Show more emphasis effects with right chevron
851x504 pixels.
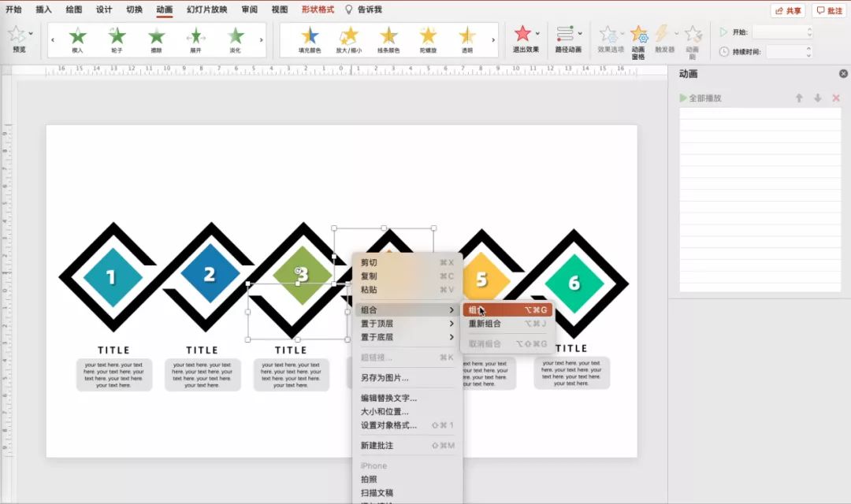[492, 39]
